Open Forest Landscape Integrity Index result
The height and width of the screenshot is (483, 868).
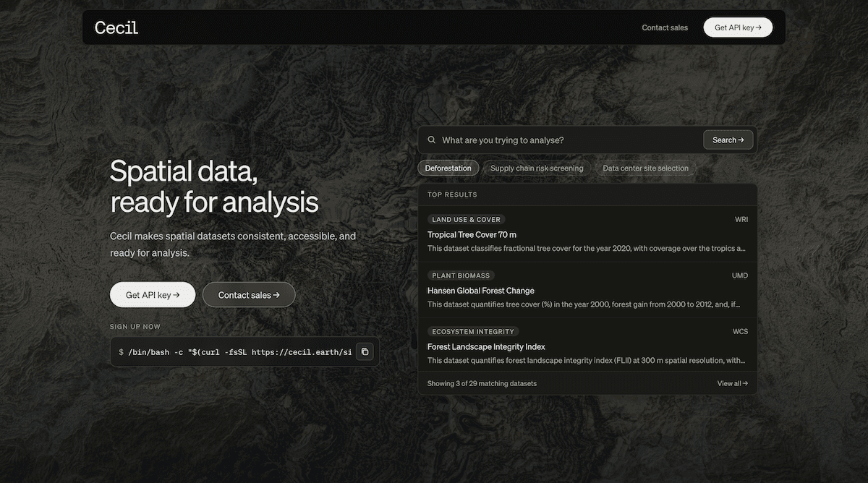(587, 346)
